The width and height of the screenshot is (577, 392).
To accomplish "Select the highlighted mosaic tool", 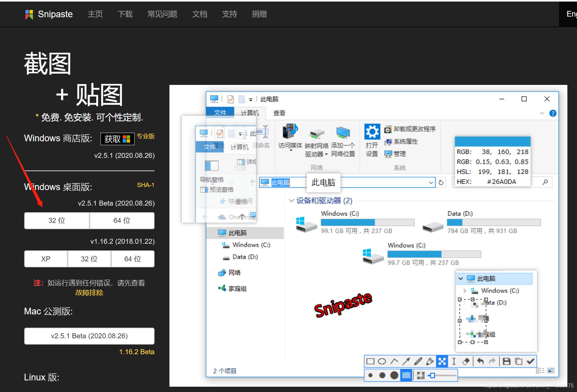I will (442, 361).
